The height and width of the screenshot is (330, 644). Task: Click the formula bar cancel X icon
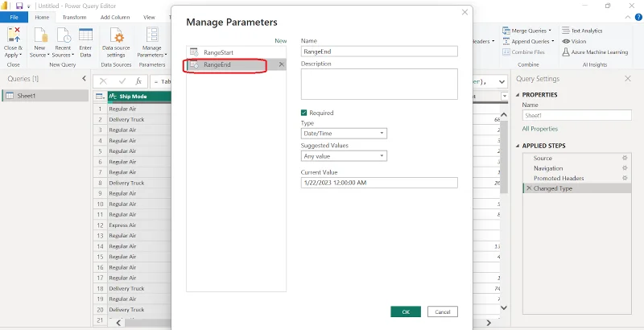103,81
